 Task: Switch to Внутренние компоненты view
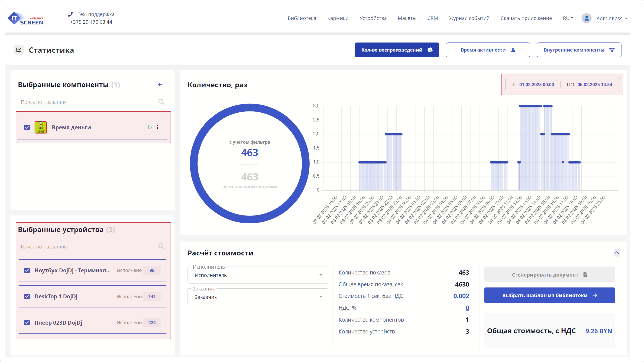click(x=579, y=50)
